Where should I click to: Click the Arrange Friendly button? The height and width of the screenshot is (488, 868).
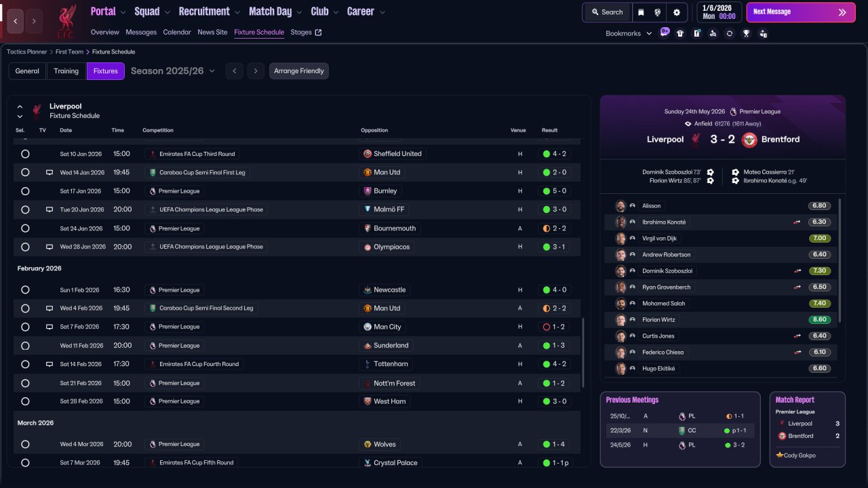click(x=299, y=71)
